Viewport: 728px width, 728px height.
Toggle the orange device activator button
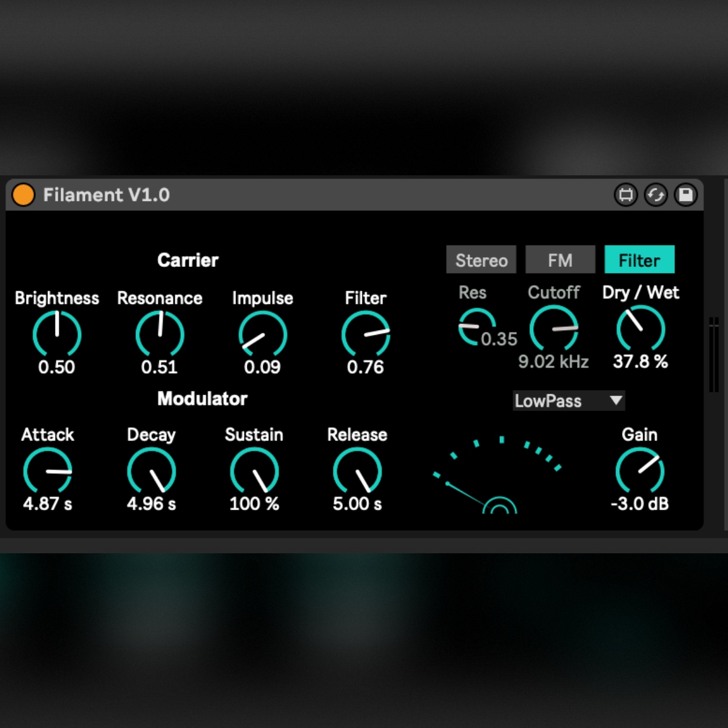(x=23, y=195)
